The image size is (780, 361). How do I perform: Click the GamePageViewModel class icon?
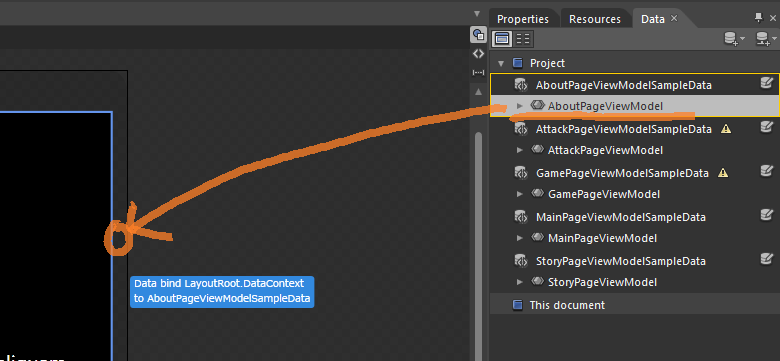pos(537,193)
